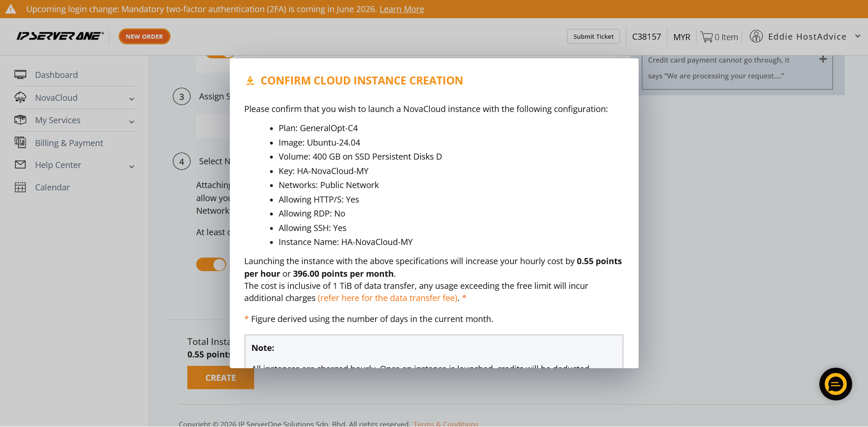Click the credit card payment FAQ text
This screenshot has width=868, height=427.
pyautogui.click(x=719, y=68)
